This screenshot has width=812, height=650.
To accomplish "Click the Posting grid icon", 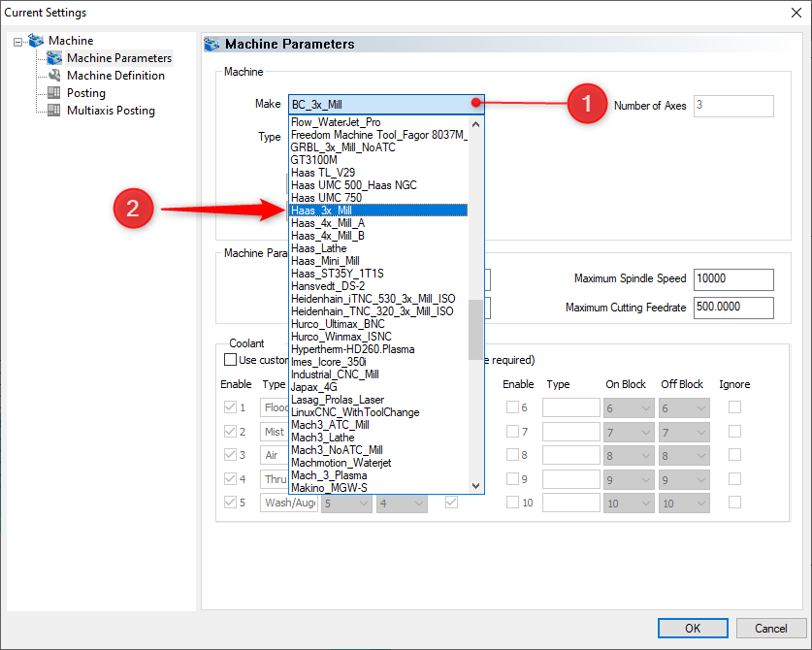I will pyautogui.click(x=54, y=93).
